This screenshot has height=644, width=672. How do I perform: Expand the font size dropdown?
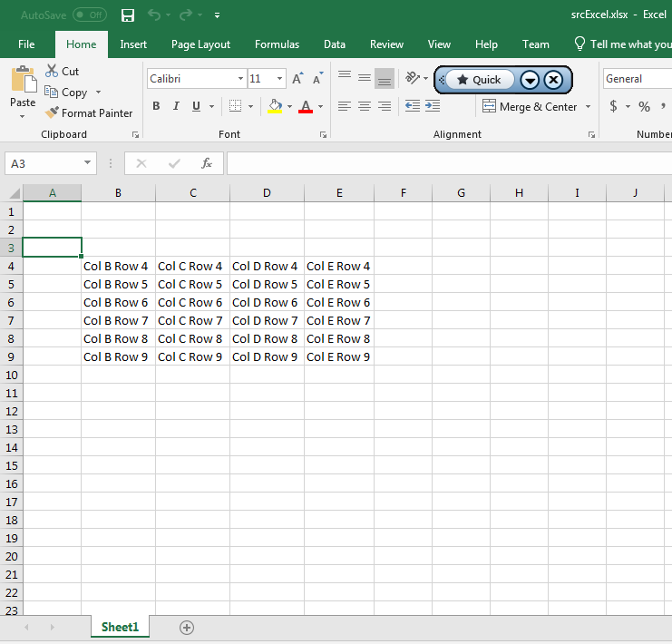tap(280, 79)
